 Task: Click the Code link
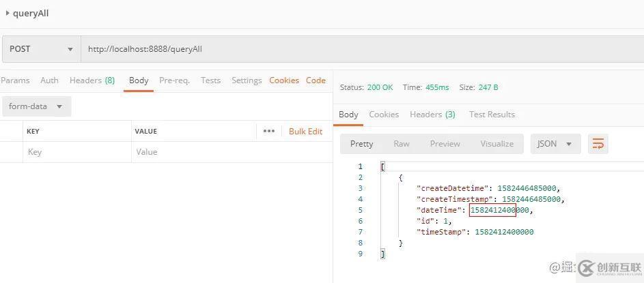(316, 80)
